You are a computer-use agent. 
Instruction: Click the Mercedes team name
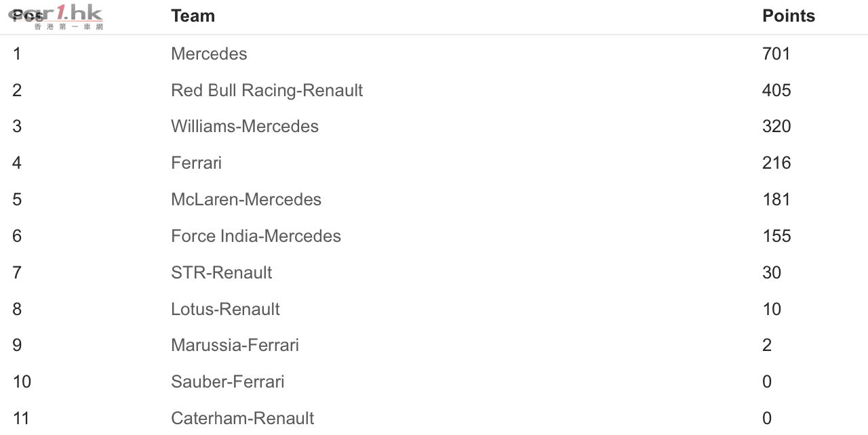tap(209, 54)
